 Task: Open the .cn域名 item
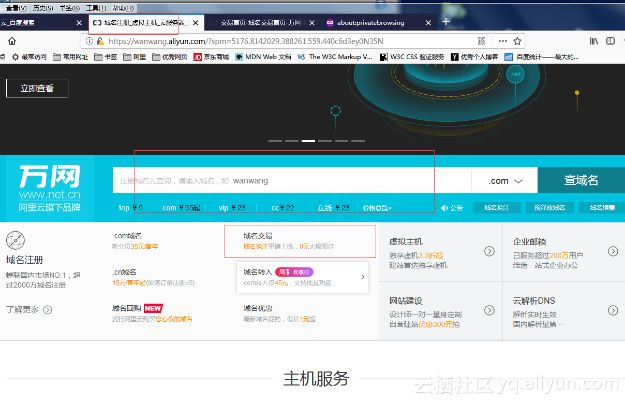(153, 277)
